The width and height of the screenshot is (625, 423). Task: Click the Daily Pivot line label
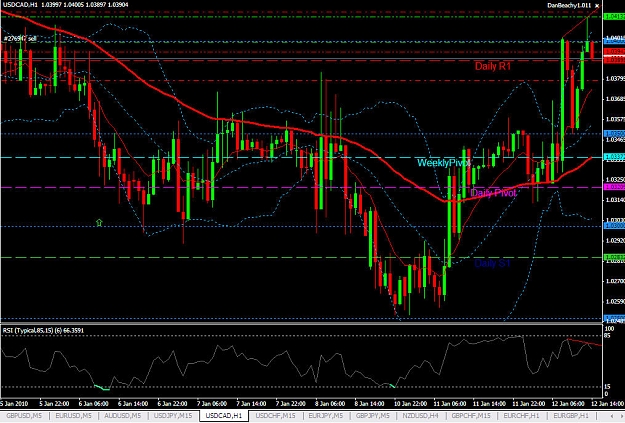pos(493,193)
